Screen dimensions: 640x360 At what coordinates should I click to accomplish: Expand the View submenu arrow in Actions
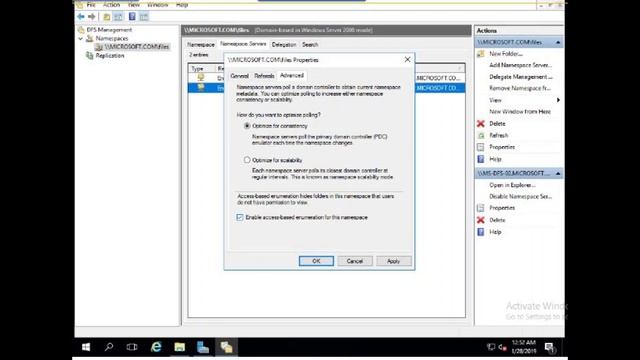(x=558, y=100)
